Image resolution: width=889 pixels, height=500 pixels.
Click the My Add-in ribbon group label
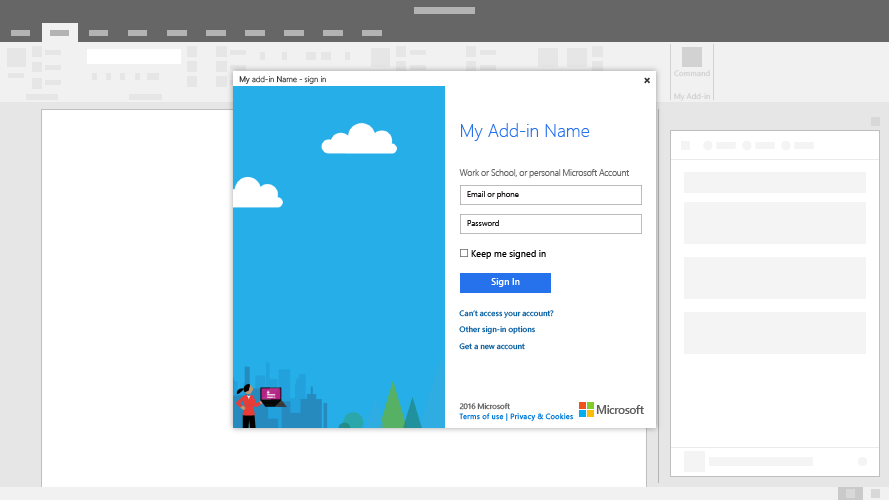point(692,96)
